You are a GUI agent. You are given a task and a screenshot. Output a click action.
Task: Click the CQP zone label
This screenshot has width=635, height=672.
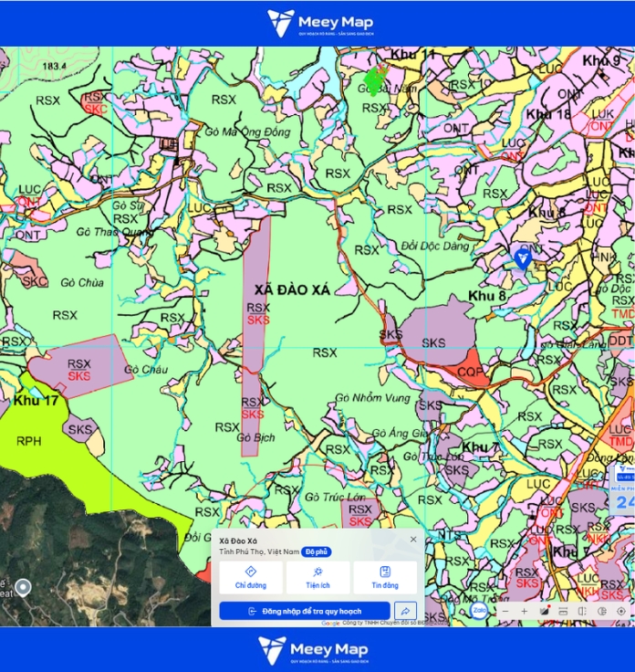[470, 372]
